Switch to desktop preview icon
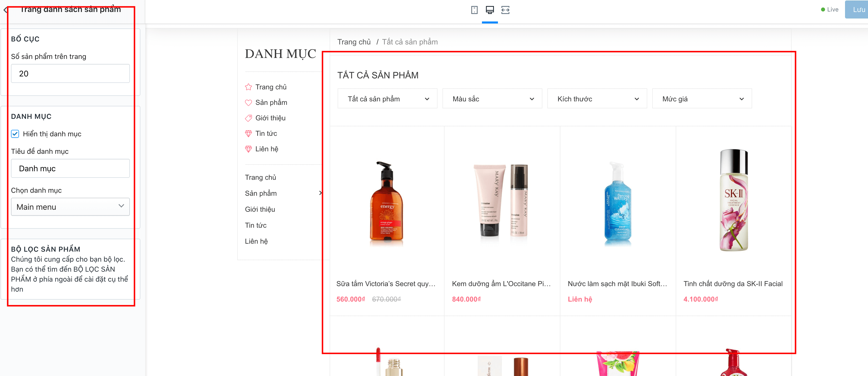Screen dimensions: 868x376 (x=490, y=10)
